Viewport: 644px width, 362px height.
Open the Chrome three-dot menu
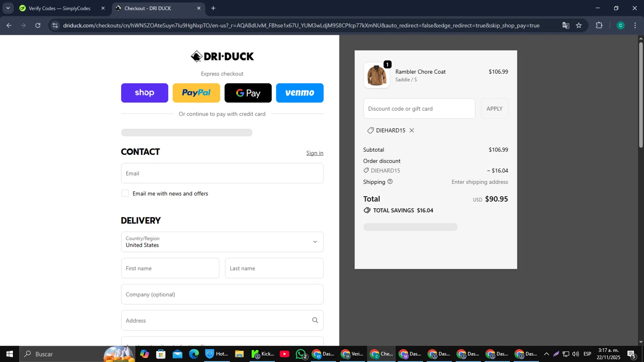click(635, 25)
